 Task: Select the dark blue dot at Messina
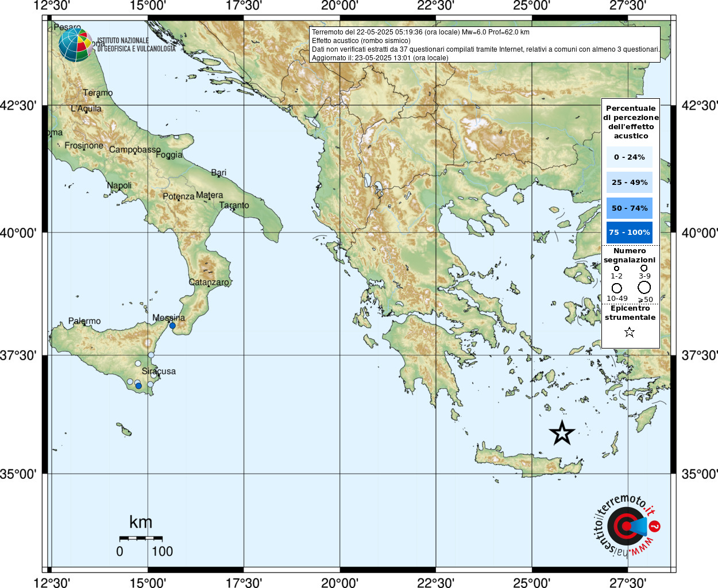click(172, 326)
